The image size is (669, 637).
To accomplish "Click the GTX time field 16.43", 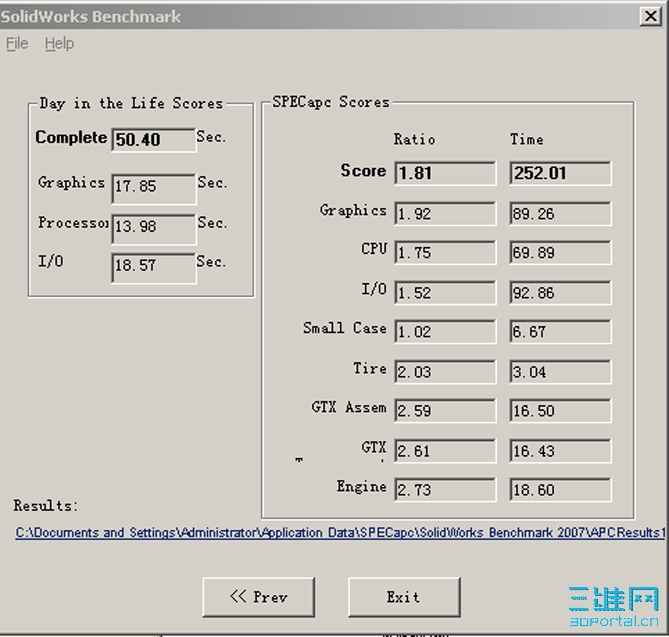I will pyautogui.click(x=560, y=451).
